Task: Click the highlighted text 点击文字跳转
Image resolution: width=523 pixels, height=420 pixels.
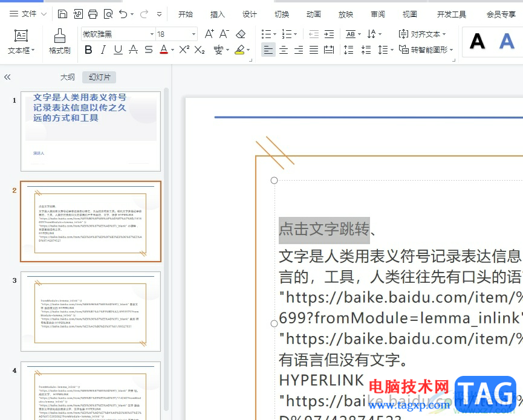Action: pos(324,229)
